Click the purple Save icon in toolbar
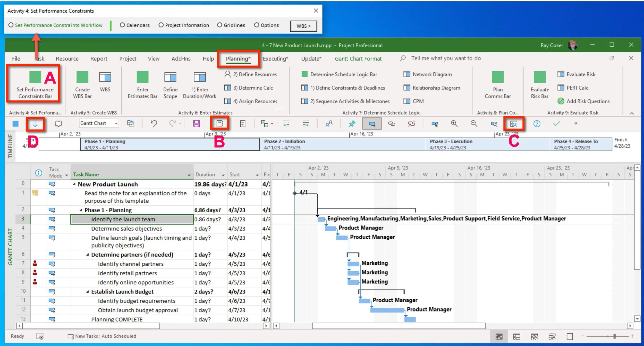 [196, 124]
